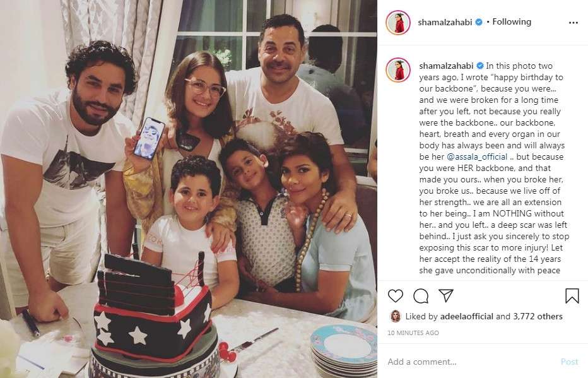Click the Post comment button

point(569,362)
